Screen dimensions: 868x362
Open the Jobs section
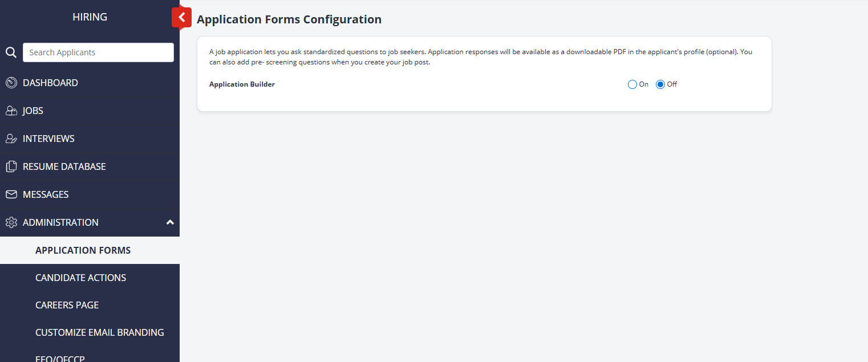[33, 111]
